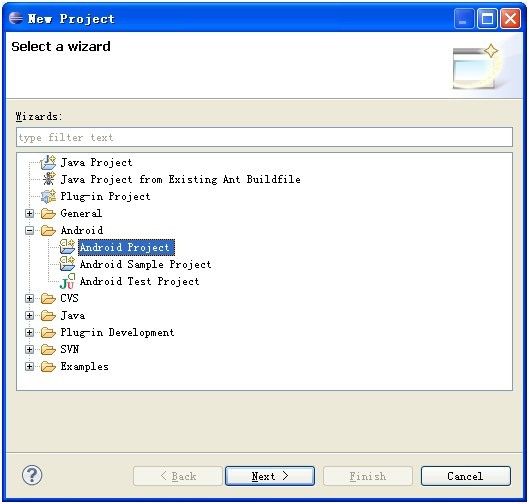
Task: Click the Ant Buildfile project icon
Action: pos(49,179)
